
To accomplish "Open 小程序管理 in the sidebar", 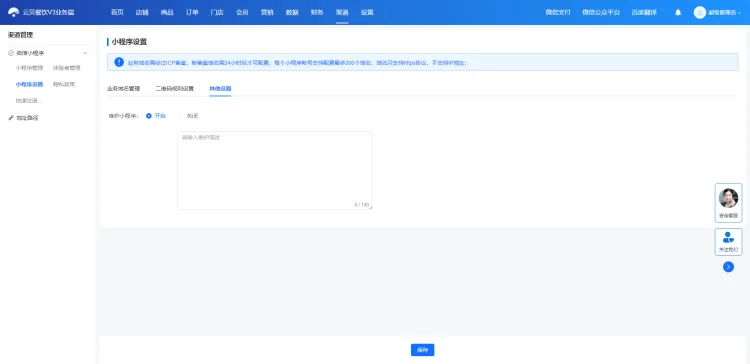I will (29, 68).
